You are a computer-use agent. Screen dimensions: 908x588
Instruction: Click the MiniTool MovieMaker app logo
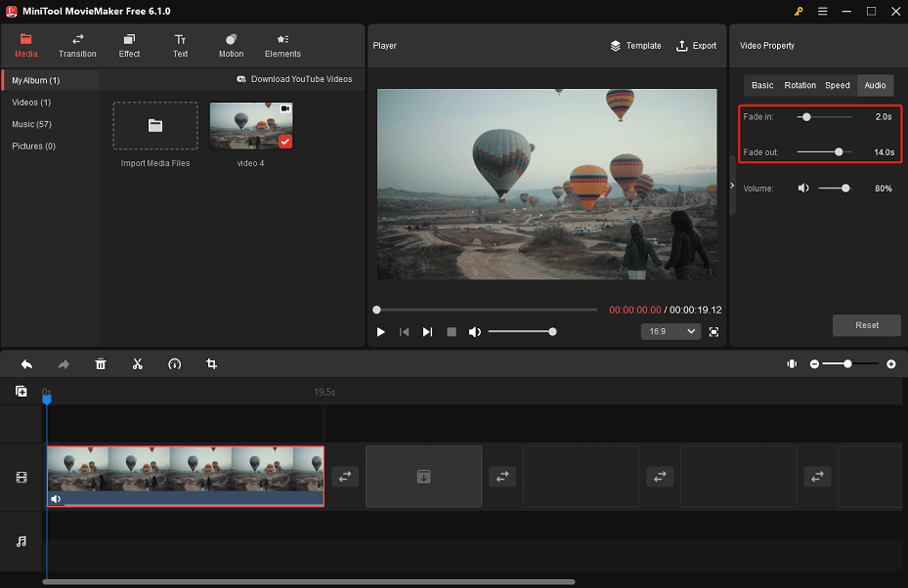11,11
